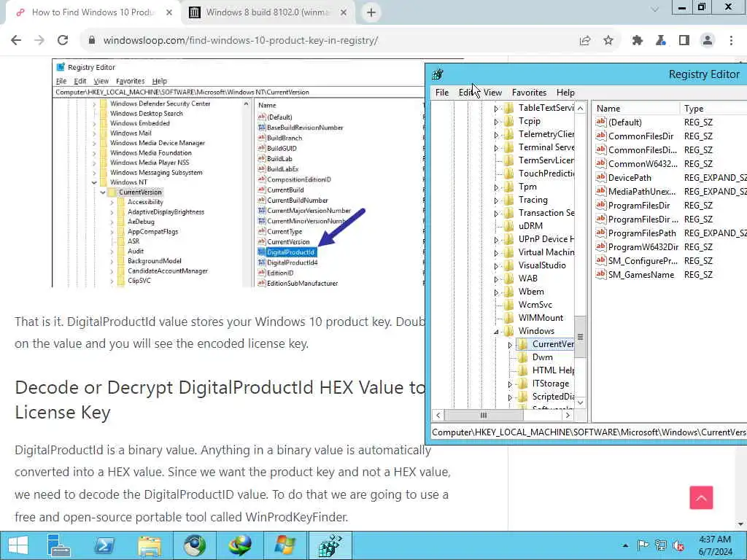Screen dimensions: 747x560
Task: Select the SM_ConfigurePr... value icon
Action: coord(601,260)
